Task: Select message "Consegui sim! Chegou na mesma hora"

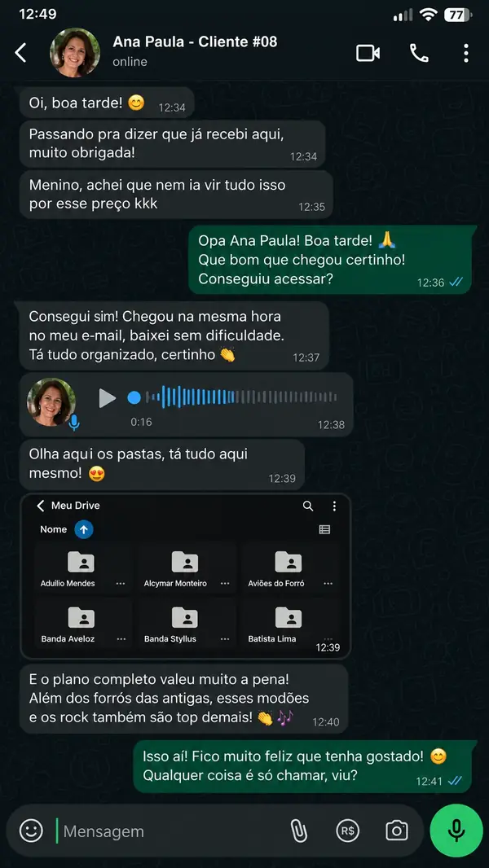Action: click(x=174, y=336)
